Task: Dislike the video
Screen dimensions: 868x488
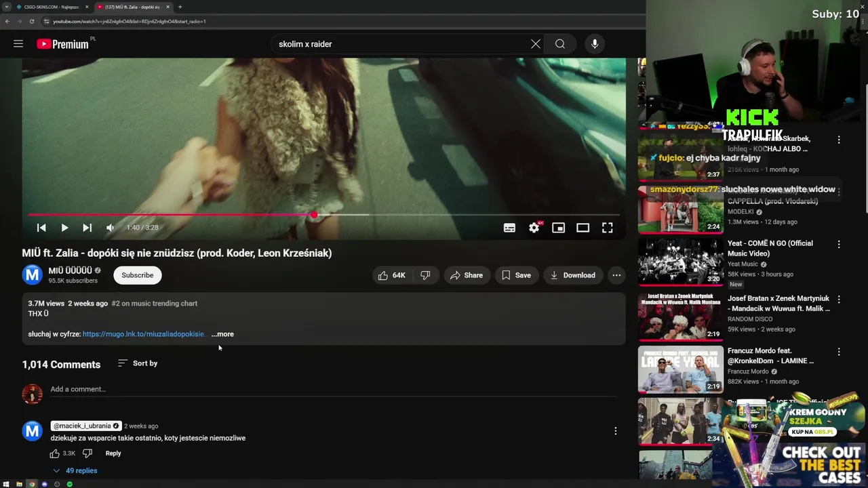Action: (x=425, y=275)
